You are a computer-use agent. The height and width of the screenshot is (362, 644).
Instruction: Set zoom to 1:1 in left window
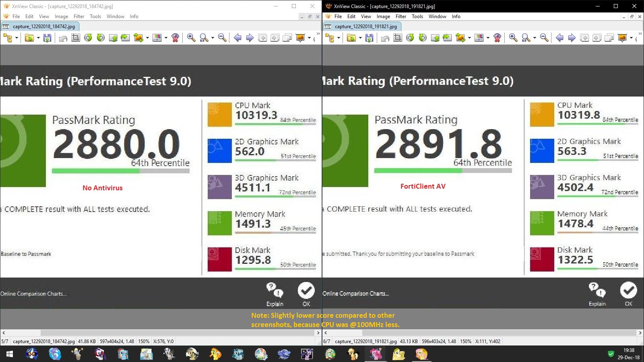click(204, 38)
